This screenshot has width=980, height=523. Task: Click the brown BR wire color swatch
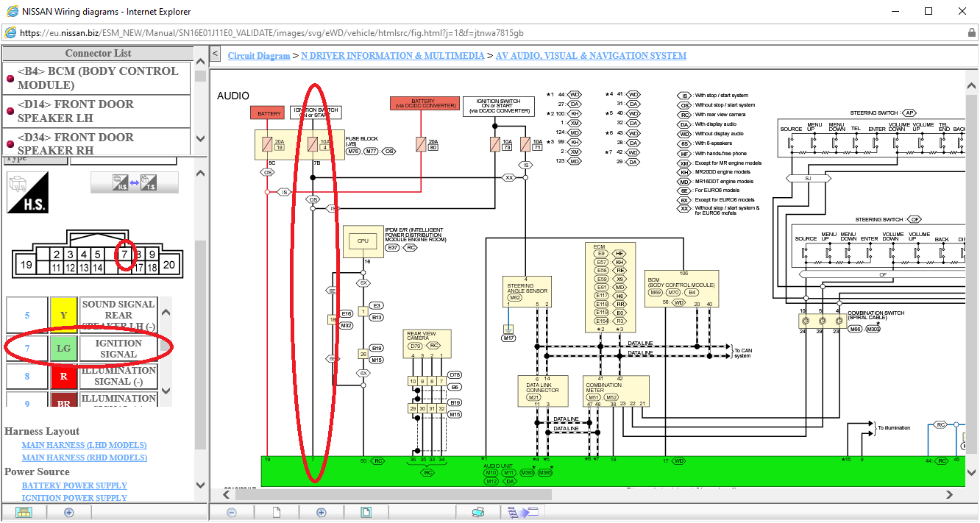point(63,400)
